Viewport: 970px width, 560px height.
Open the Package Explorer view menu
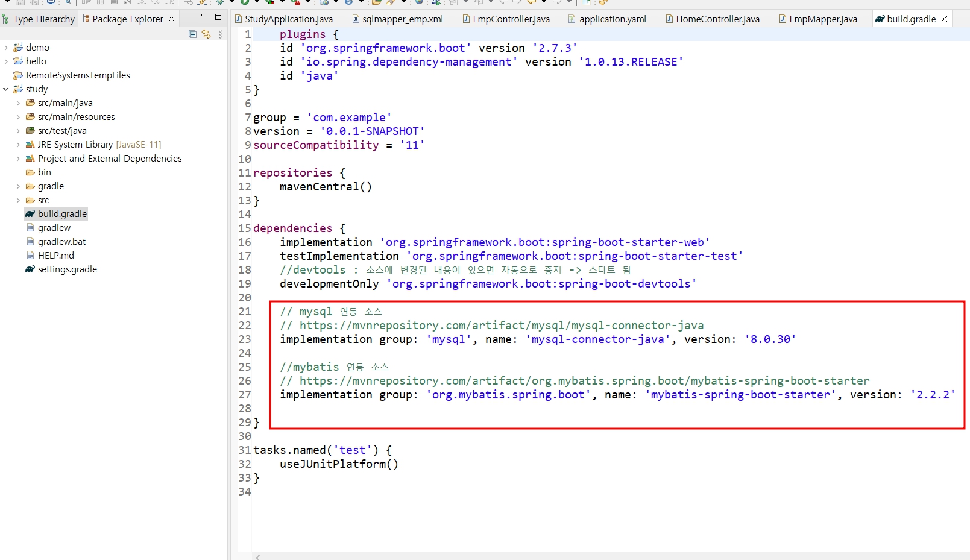click(219, 34)
